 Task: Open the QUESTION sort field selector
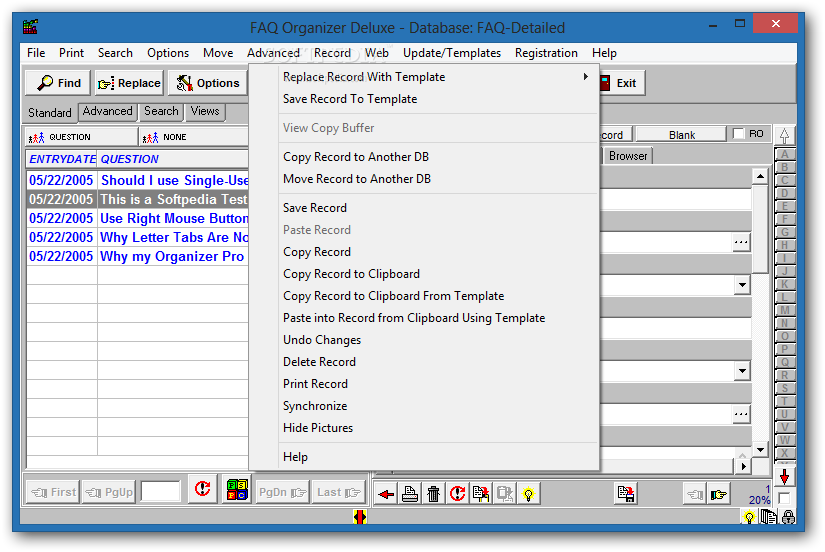(x=82, y=137)
